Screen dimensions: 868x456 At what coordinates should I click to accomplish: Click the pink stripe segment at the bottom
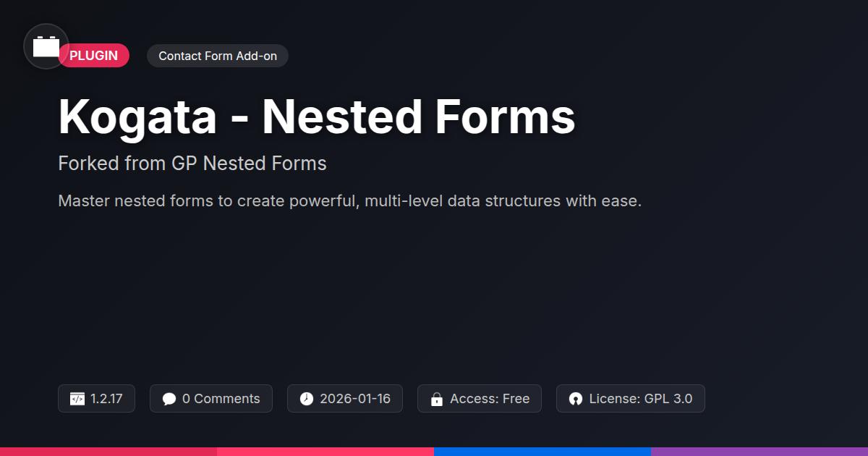(x=325, y=451)
